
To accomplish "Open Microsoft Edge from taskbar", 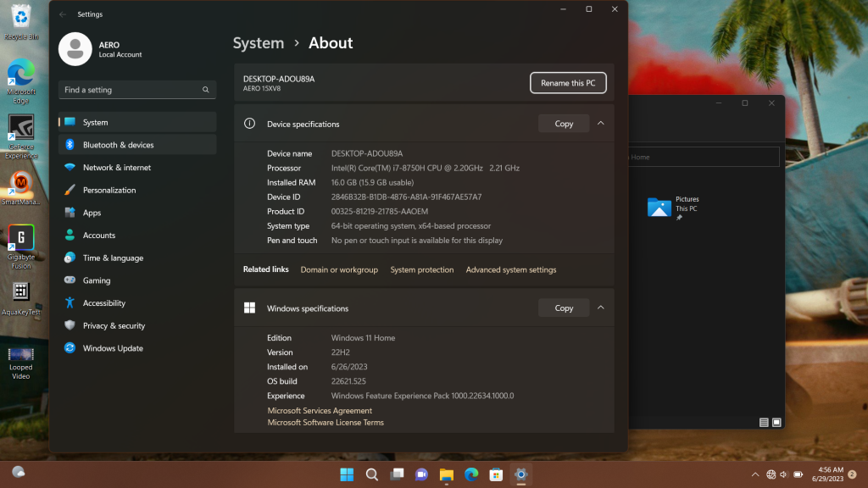I will 471,474.
